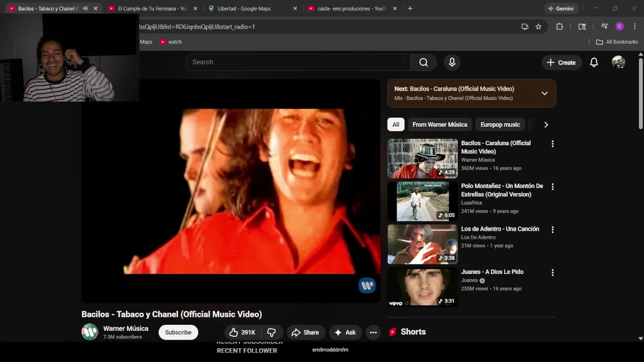Click the Create button
The image size is (644, 362).
pos(561,62)
